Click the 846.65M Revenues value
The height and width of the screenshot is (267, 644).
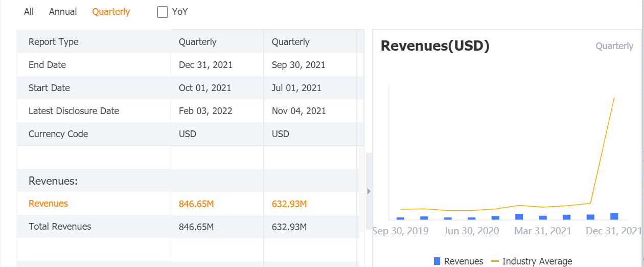pyautogui.click(x=196, y=204)
